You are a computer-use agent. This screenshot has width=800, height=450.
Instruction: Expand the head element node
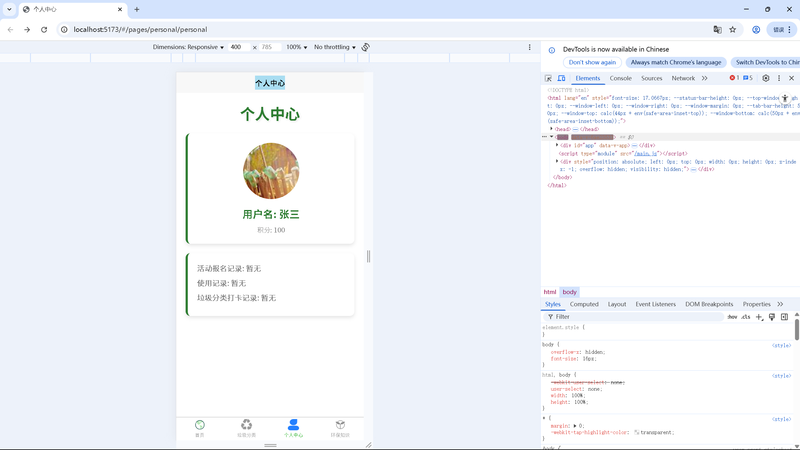coord(552,129)
